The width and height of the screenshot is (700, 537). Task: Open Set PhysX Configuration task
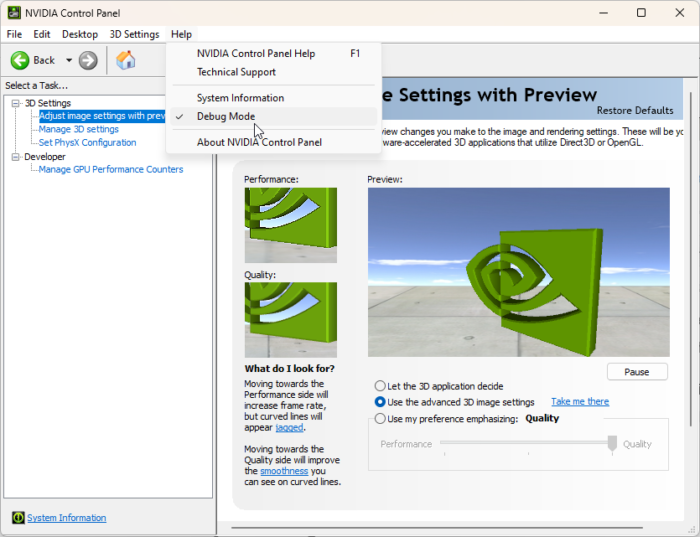(88, 143)
